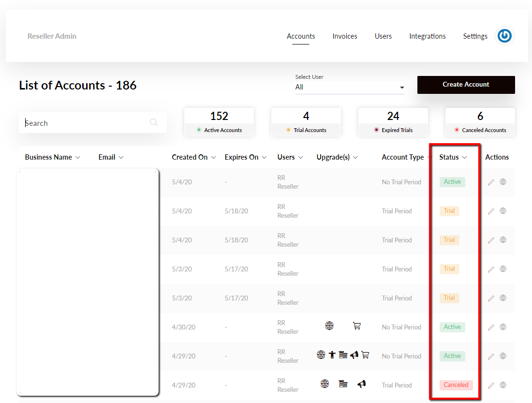Image resolution: width=532 pixels, height=403 pixels.
Task: Expand Users column header chevron
Action: point(301,158)
